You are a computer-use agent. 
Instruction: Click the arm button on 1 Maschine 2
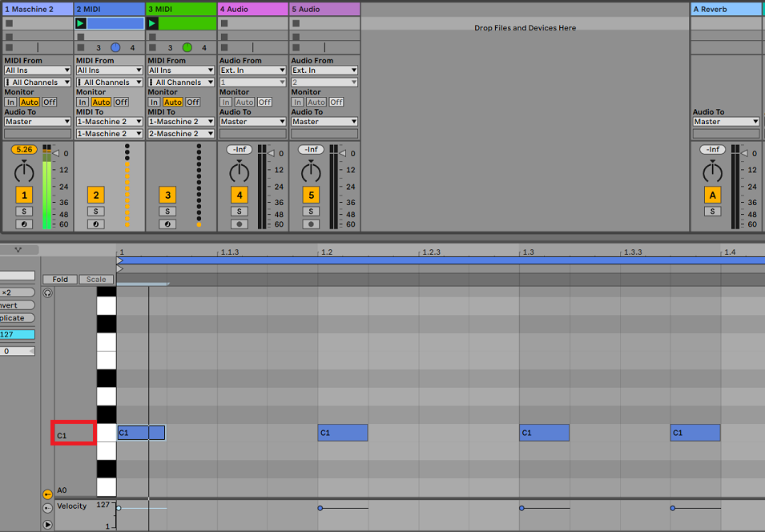pyautogui.click(x=24, y=224)
